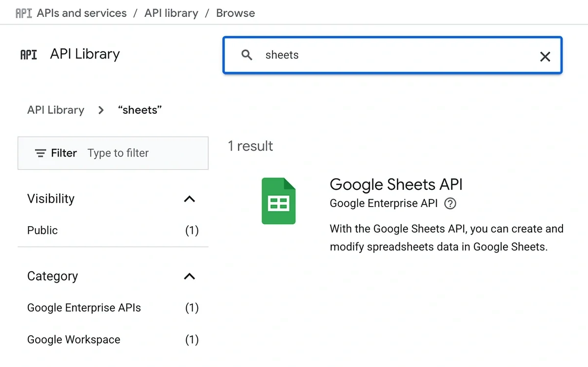Click the X to clear the search query

[x=545, y=56]
